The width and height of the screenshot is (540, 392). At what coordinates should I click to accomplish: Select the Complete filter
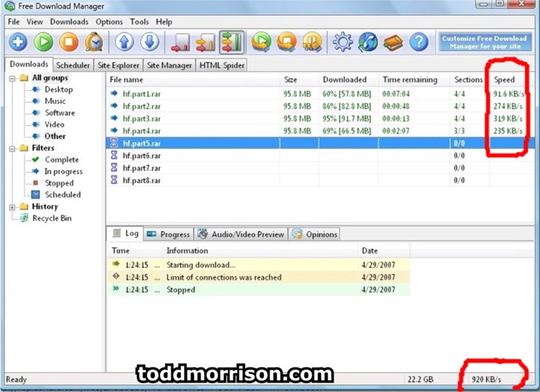tap(61, 160)
